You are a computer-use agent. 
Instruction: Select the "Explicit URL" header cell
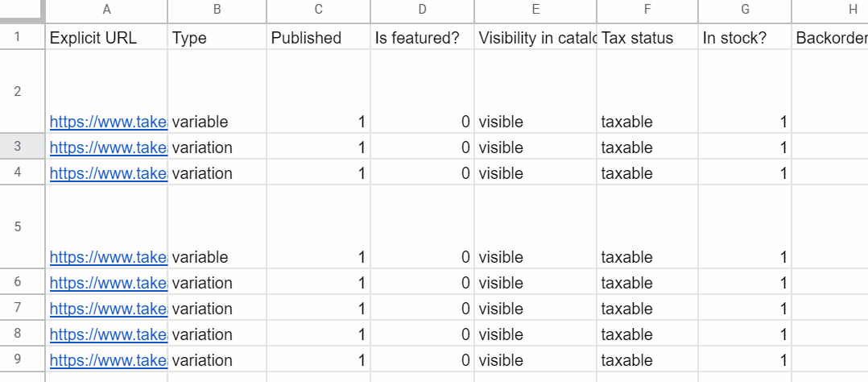point(106,37)
